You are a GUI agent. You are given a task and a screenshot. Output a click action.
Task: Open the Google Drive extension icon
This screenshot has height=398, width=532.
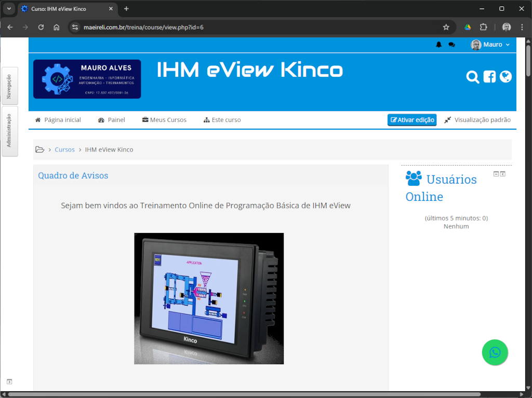pyautogui.click(x=468, y=27)
